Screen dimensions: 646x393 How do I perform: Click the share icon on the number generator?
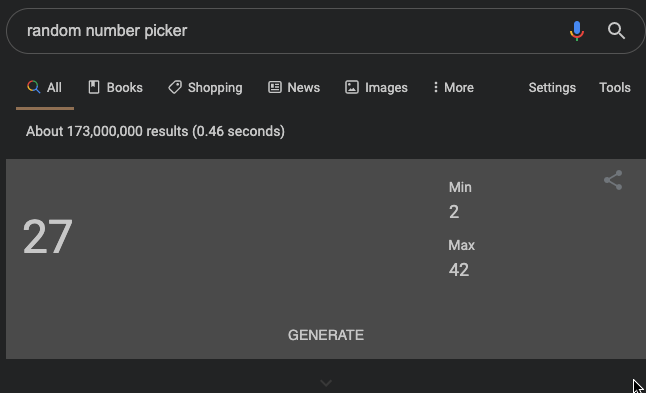tap(613, 180)
